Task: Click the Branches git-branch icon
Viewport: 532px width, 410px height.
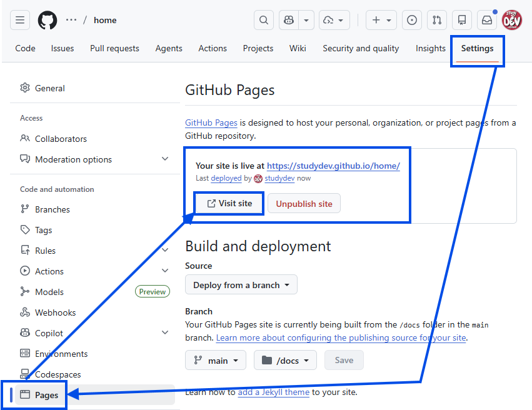Action: [x=25, y=209]
